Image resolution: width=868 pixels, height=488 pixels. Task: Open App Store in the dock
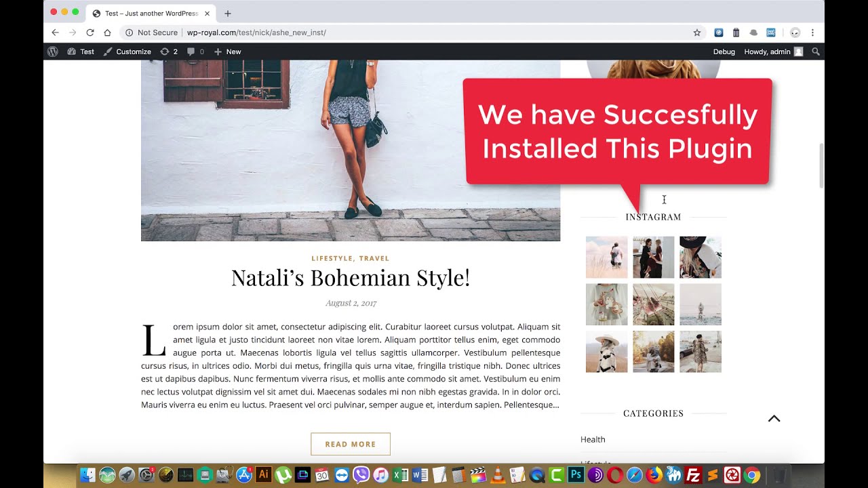click(244, 475)
